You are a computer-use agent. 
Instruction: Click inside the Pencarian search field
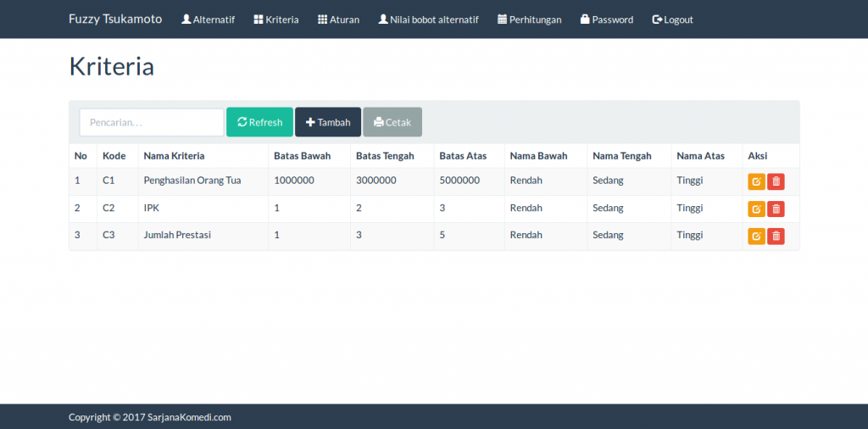pos(152,122)
